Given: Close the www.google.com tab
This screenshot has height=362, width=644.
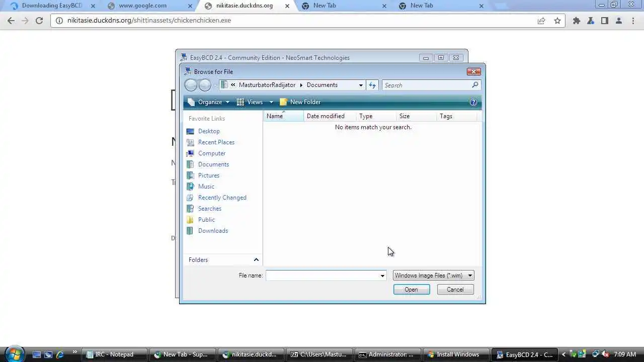Looking at the screenshot, I should (x=190, y=6).
